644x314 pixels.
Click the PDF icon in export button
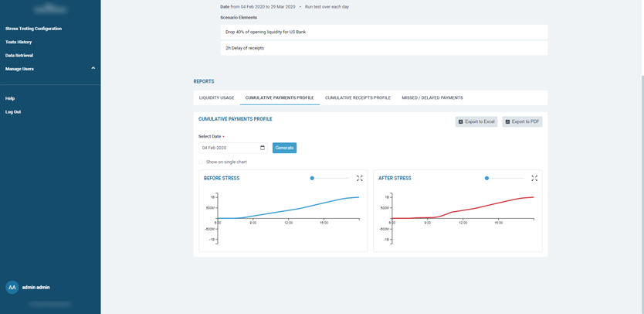tap(507, 122)
